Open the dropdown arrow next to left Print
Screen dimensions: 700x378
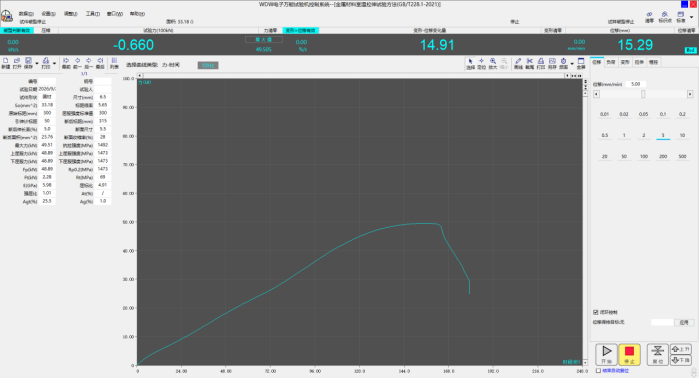click(54, 63)
